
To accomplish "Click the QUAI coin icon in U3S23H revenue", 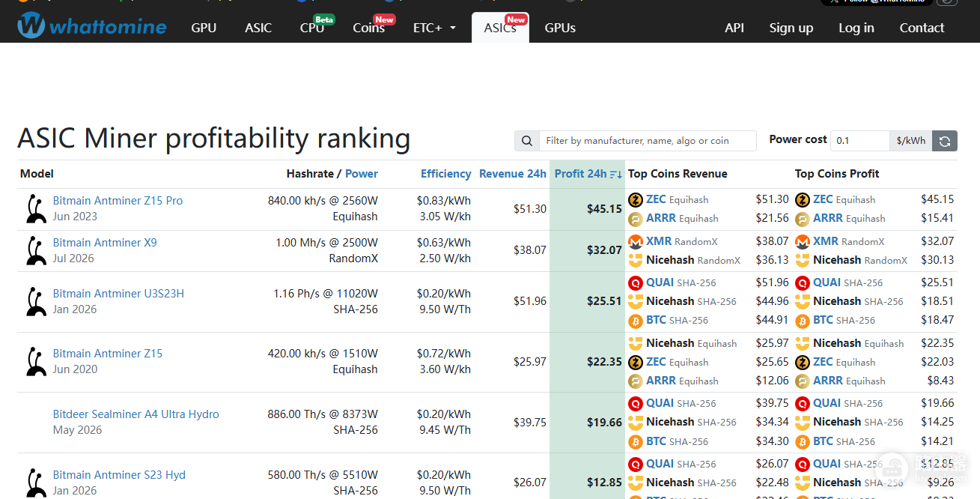I will point(636,283).
